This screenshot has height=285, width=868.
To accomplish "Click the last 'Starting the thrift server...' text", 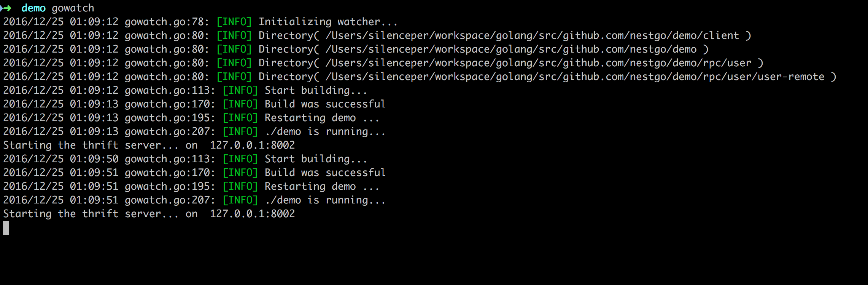I will (x=91, y=214).
